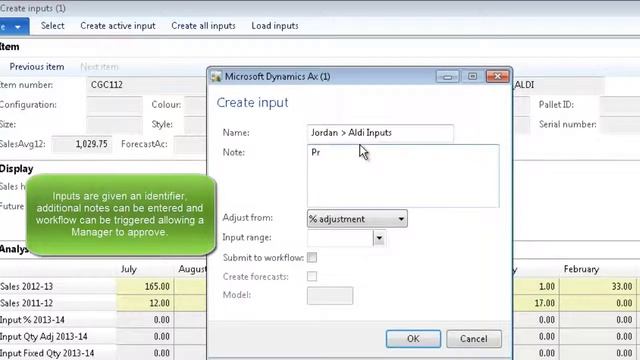Select July cell of Sales 2011-12 row
640x360 pixels.
coord(145,303)
